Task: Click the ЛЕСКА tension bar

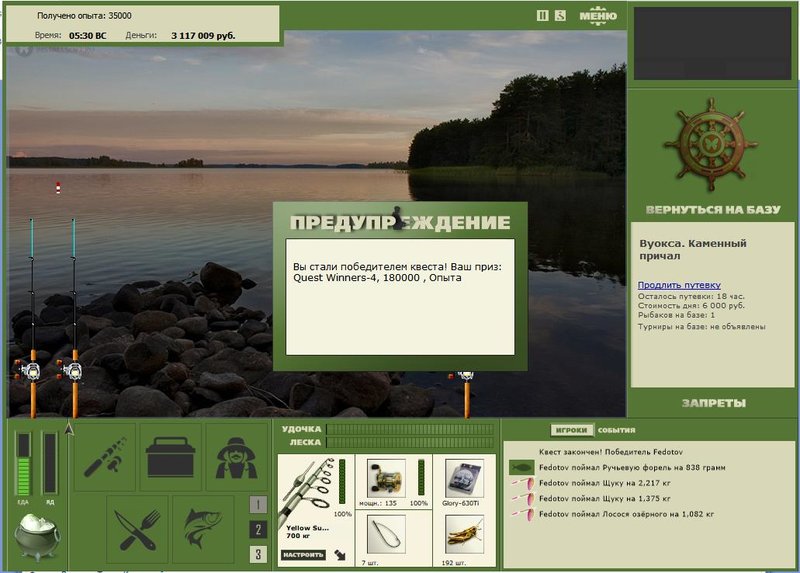Action: [410, 442]
